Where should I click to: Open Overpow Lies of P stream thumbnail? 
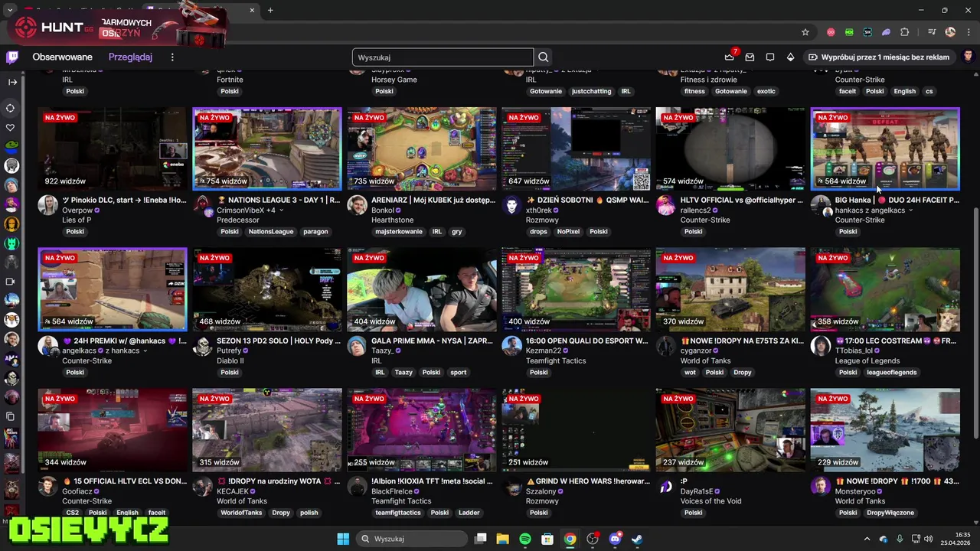click(113, 148)
